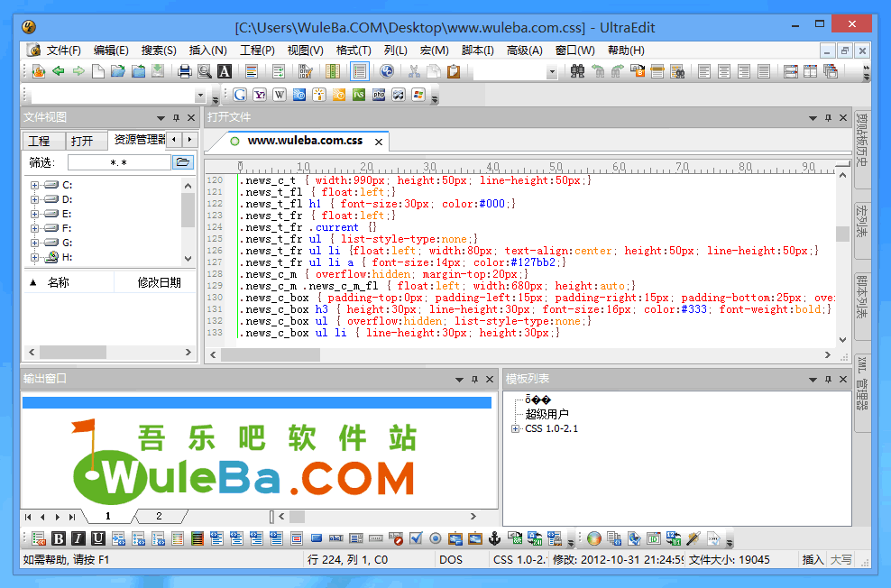Toggle pin on the 模板列表 panel
The image size is (891, 588).
[828, 379]
